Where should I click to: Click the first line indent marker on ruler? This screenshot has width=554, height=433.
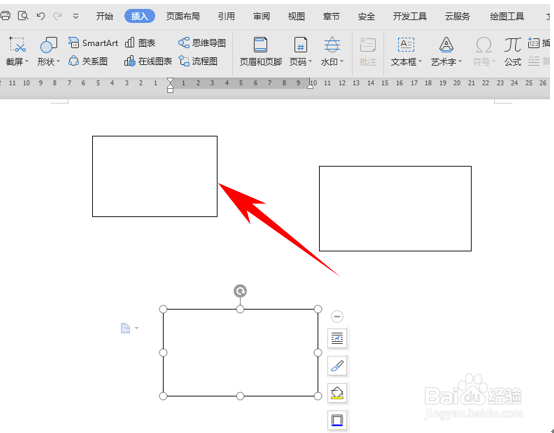[170, 81]
